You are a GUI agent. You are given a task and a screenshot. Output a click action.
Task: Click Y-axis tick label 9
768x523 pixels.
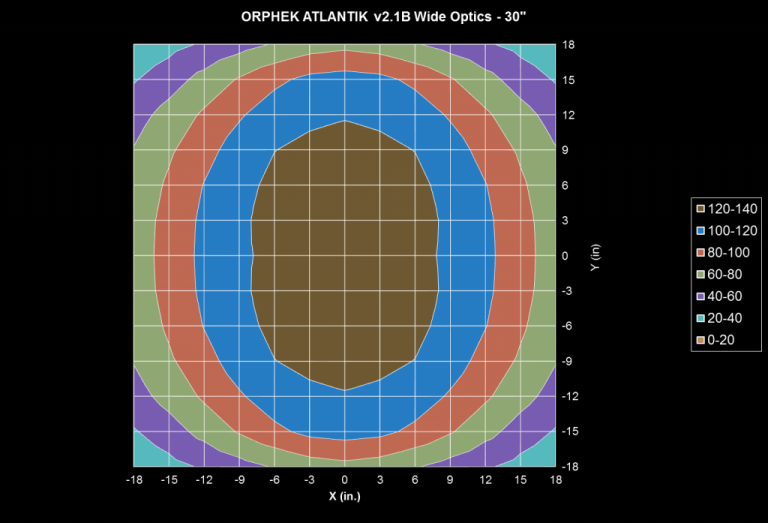565,150
